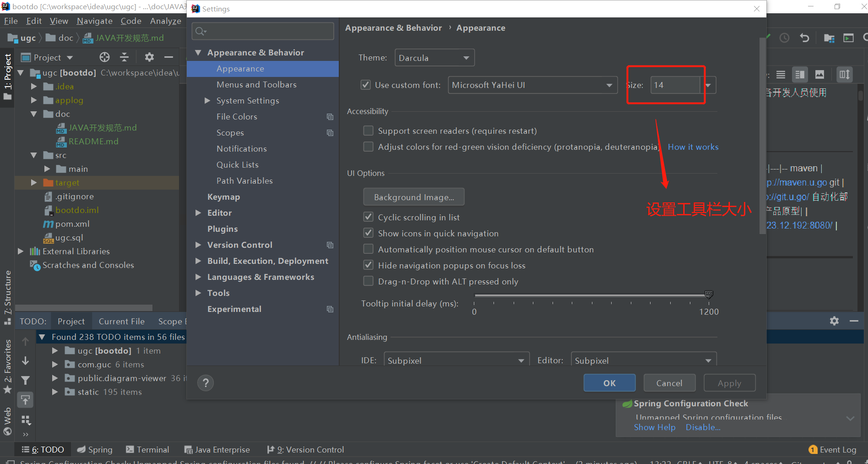Click the run anything terminal icon in toolbar
This screenshot has height=464, width=868.
[x=848, y=38]
